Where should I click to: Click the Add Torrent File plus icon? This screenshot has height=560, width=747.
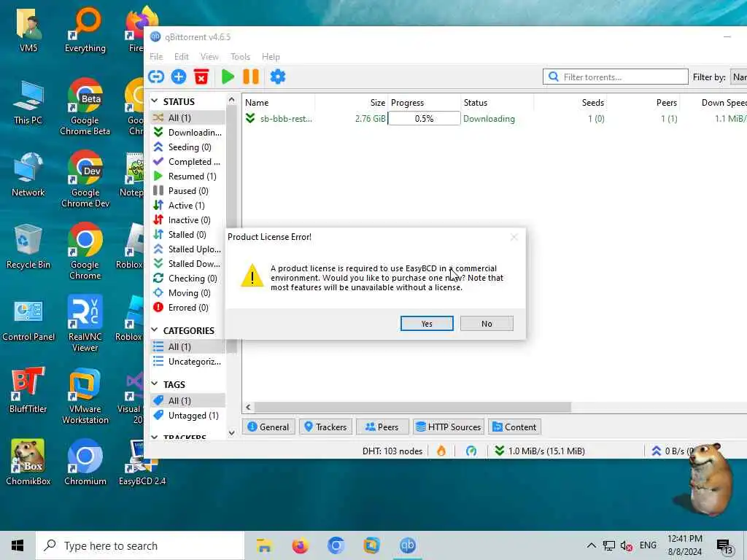click(179, 77)
